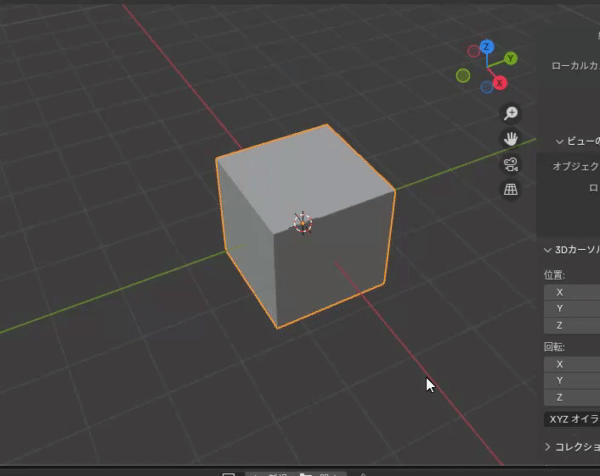The width and height of the screenshot is (600, 476).
Task: Click the hollow blue negative Z gizmo circle
Action: pyautogui.click(x=487, y=87)
